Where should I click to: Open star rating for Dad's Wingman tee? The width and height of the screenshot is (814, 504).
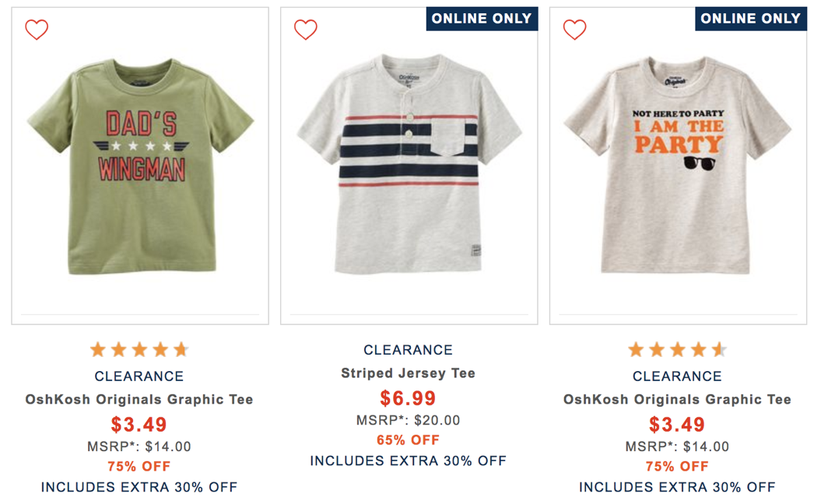point(139,349)
